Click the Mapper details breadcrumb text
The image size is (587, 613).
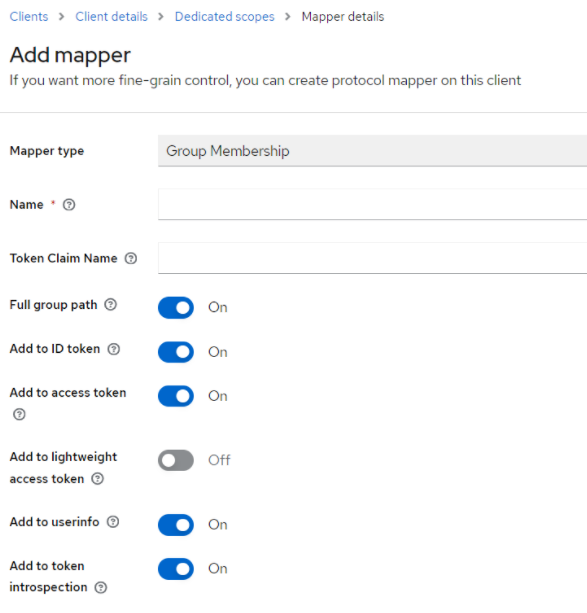pyautogui.click(x=343, y=17)
